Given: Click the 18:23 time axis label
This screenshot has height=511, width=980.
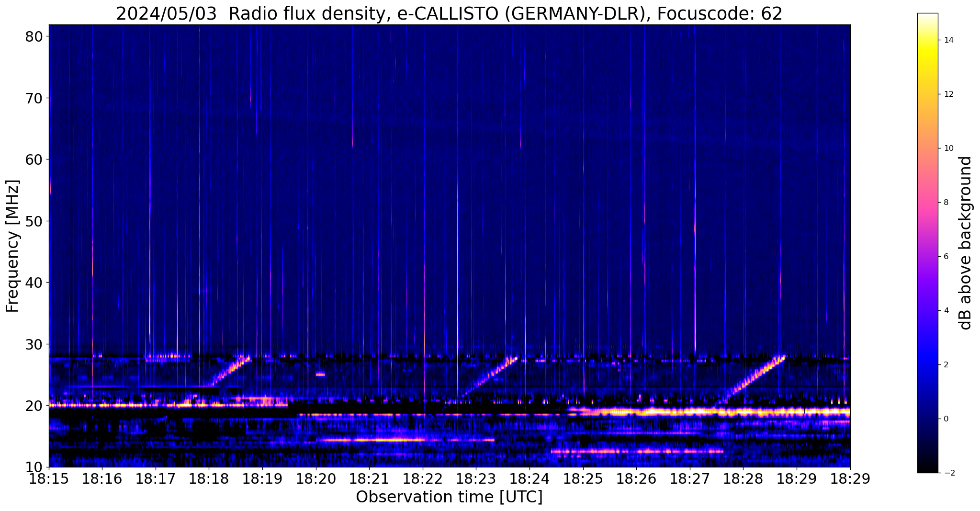Looking at the screenshot, I should point(476,479).
